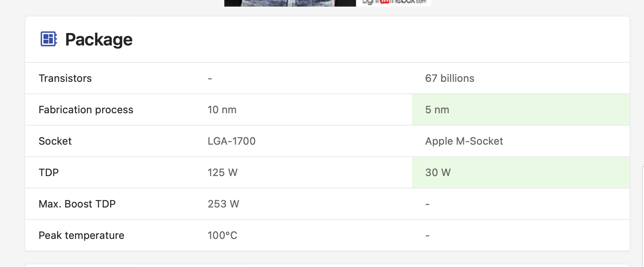Select the Transistors row label
Viewport: 644px width, 267px height.
click(x=65, y=78)
